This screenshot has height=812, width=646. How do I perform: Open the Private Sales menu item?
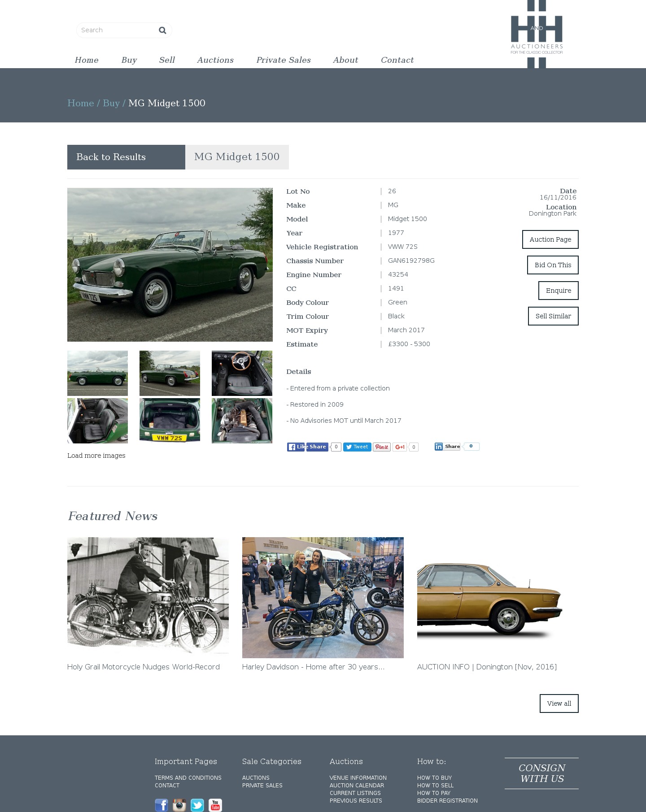coord(284,60)
